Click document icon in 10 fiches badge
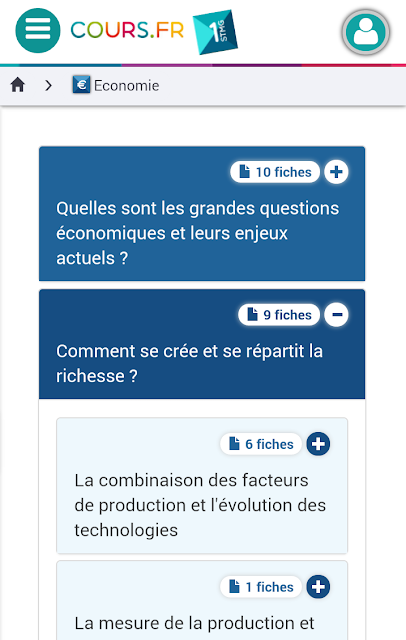Screen dimensions: 406x640 (244, 172)
